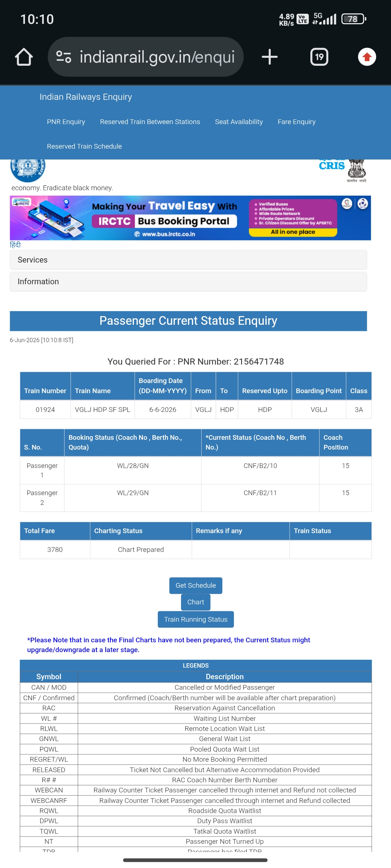Go to Fare Enquiry page
The image size is (391, 868).
[x=297, y=122]
